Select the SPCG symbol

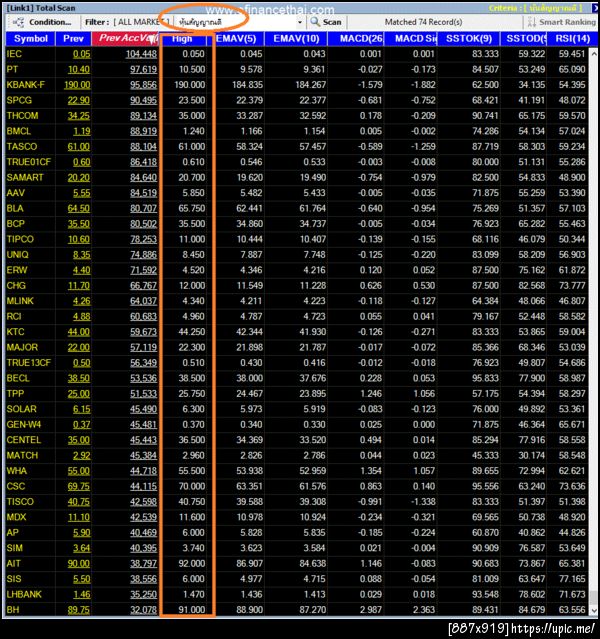point(19,100)
